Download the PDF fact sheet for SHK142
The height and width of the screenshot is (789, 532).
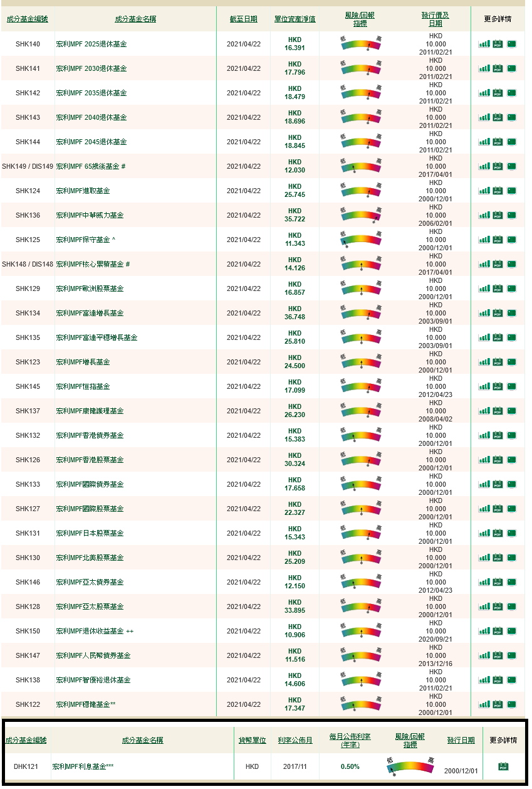(498, 93)
